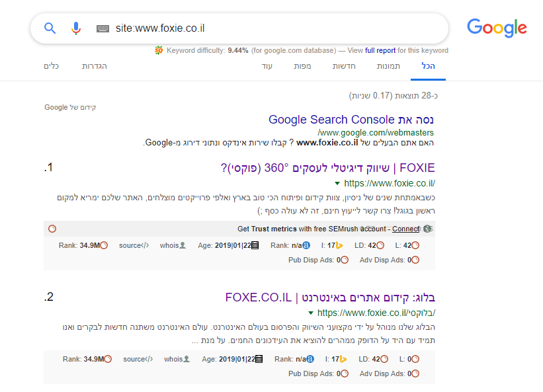Click LD: 42 icon in result 1
543x392 pixels.
(380, 245)
